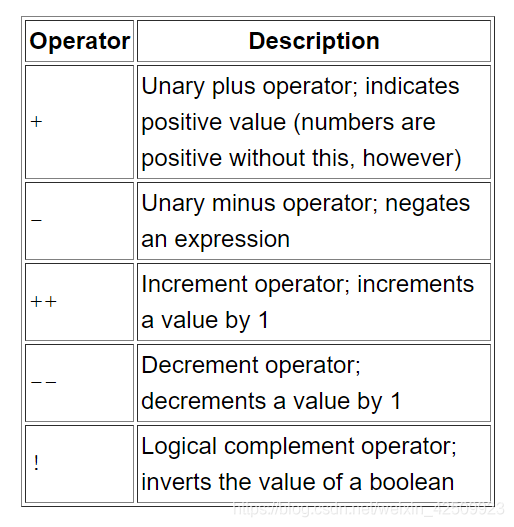Click the text 'inverts the value of a boolean'
This screenshot has width=514, height=527.
298,482
